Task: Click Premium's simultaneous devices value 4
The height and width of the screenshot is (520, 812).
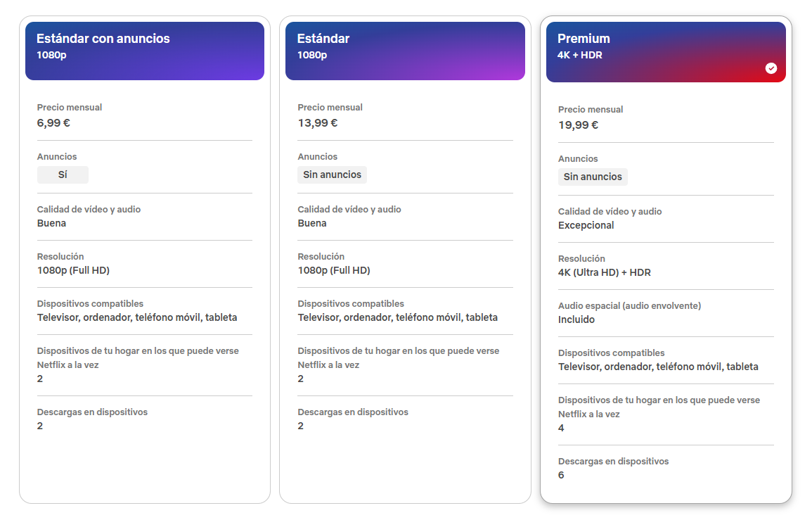Action: point(561,429)
